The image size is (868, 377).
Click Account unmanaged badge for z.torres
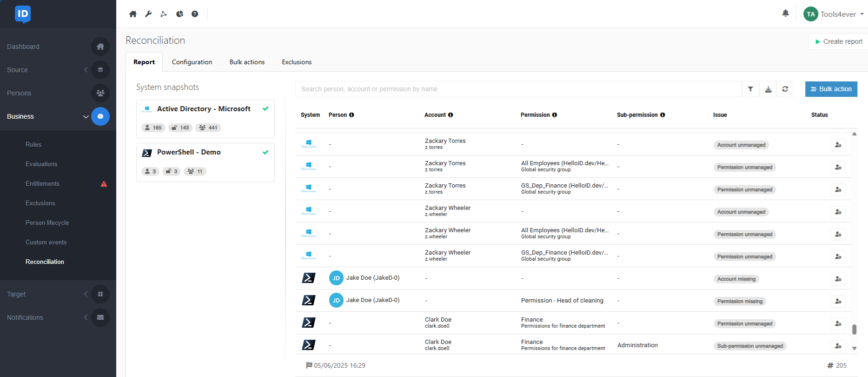pos(741,145)
